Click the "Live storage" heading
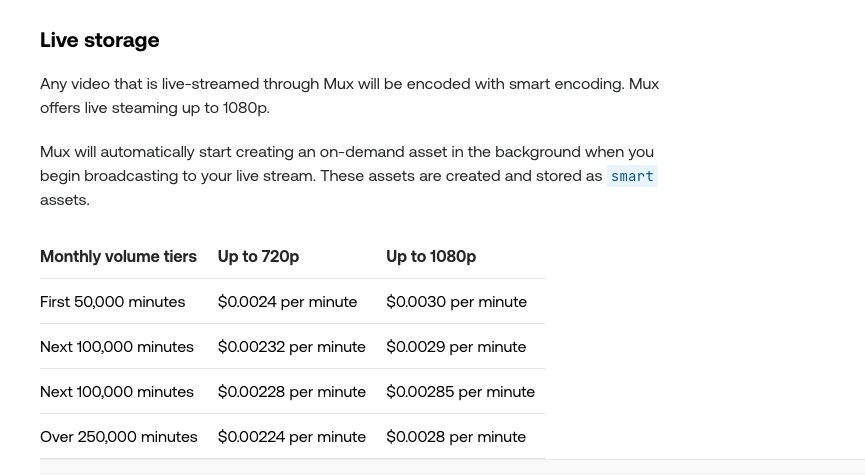This screenshot has height=475, width=865. (x=100, y=40)
